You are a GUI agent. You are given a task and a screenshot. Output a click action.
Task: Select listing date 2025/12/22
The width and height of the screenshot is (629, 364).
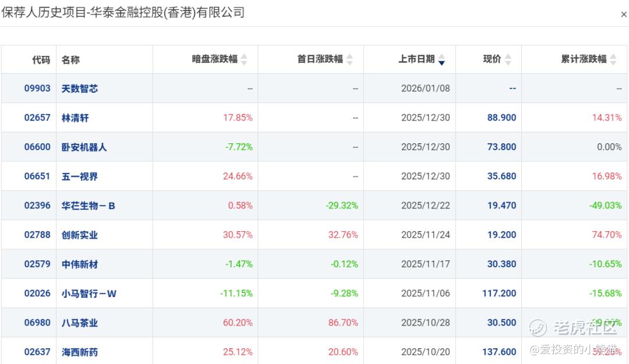pyautogui.click(x=426, y=206)
